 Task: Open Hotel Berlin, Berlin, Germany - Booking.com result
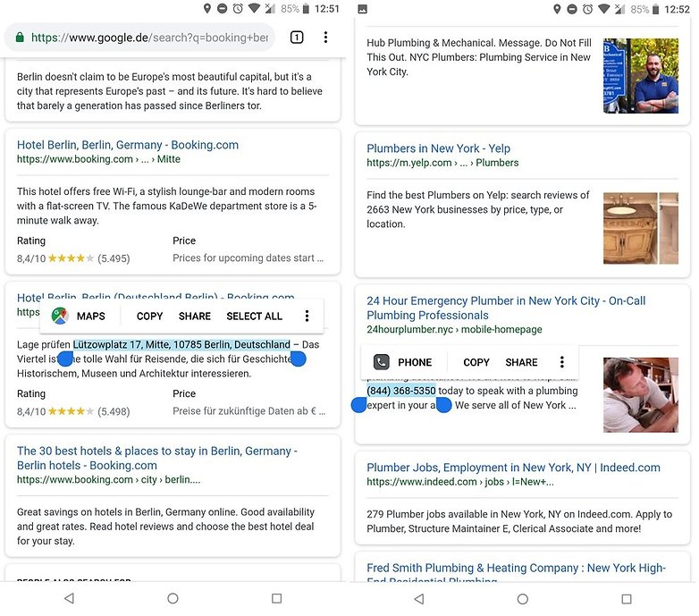[128, 145]
